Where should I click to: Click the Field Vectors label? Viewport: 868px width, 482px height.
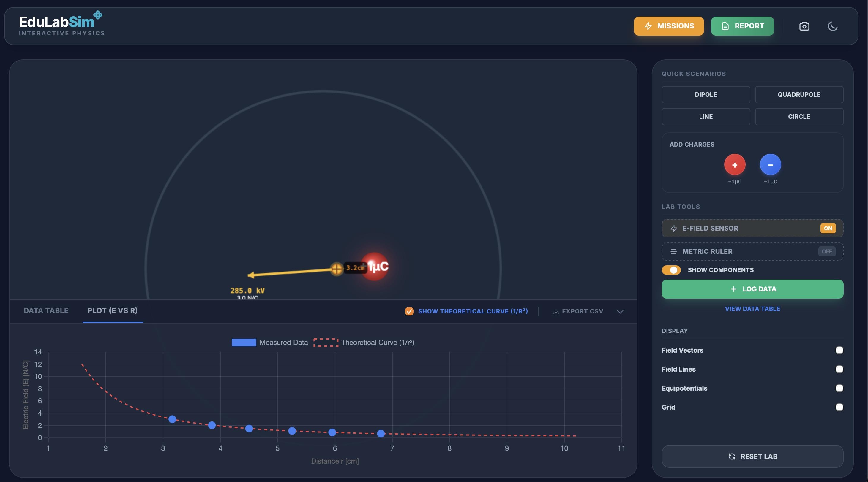(x=682, y=350)
